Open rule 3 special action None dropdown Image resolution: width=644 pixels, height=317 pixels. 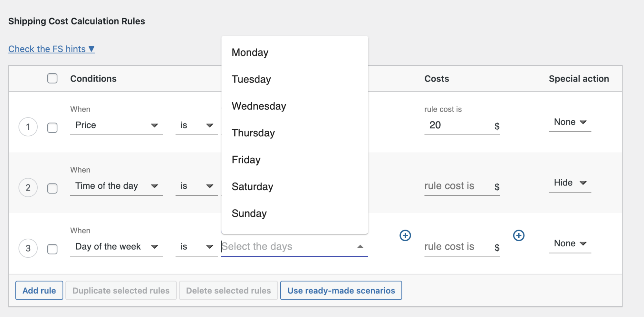570,243
